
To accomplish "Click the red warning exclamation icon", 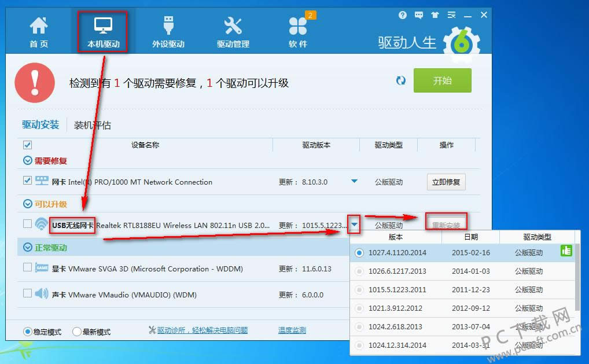I will [35, 83].
